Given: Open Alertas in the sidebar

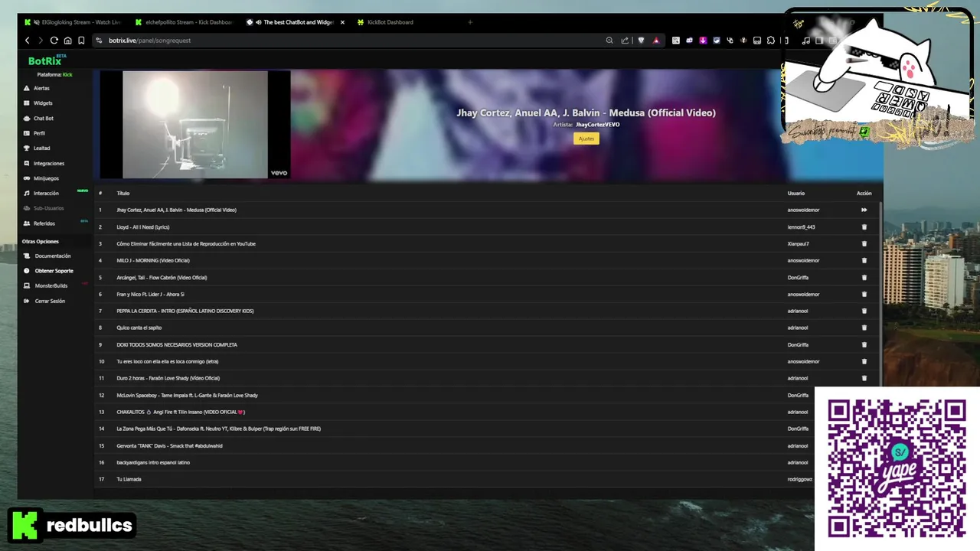Looking at the screenshot, I should click(41, 88).
